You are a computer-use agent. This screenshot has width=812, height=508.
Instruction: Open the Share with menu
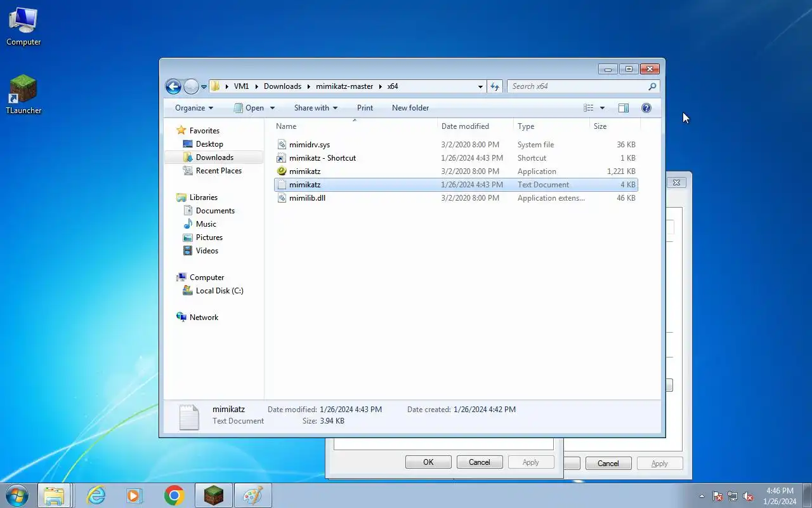pos(315,108)
